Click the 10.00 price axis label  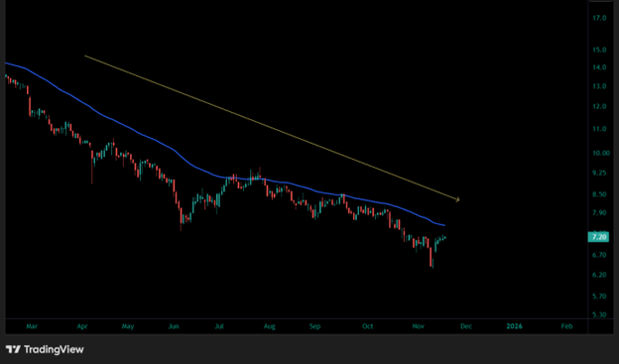601,153
